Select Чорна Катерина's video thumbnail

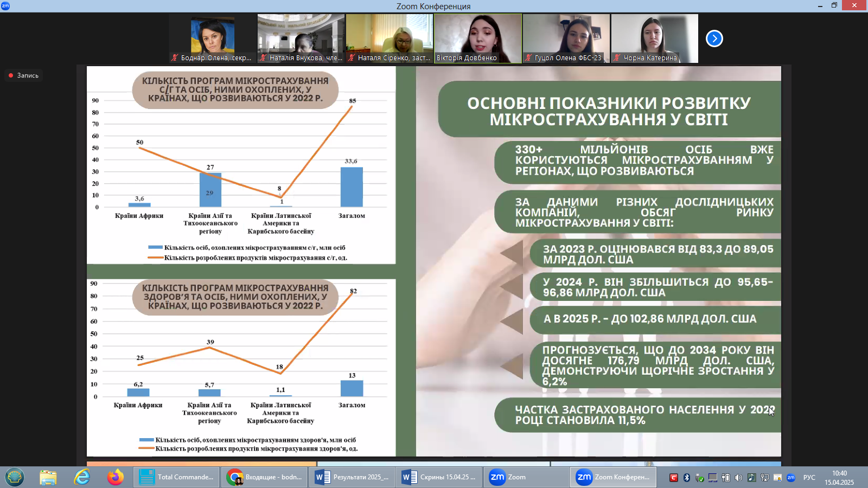coord(655,38)
